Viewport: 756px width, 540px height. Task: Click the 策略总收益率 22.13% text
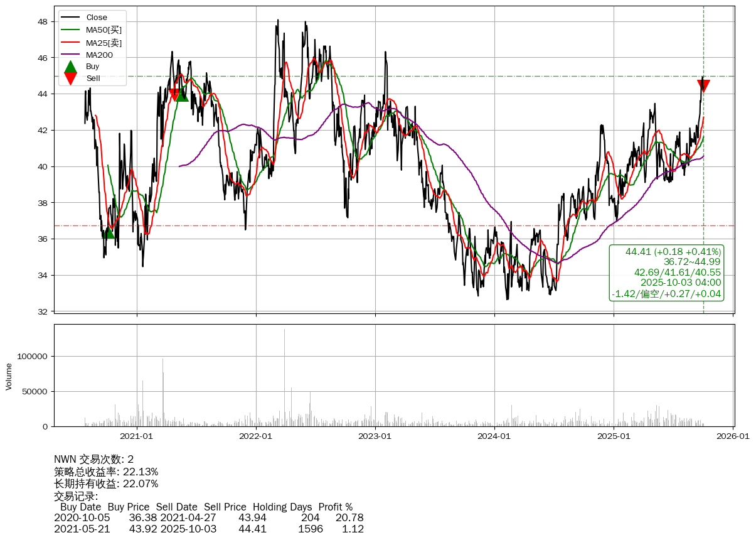pos(106,472)
